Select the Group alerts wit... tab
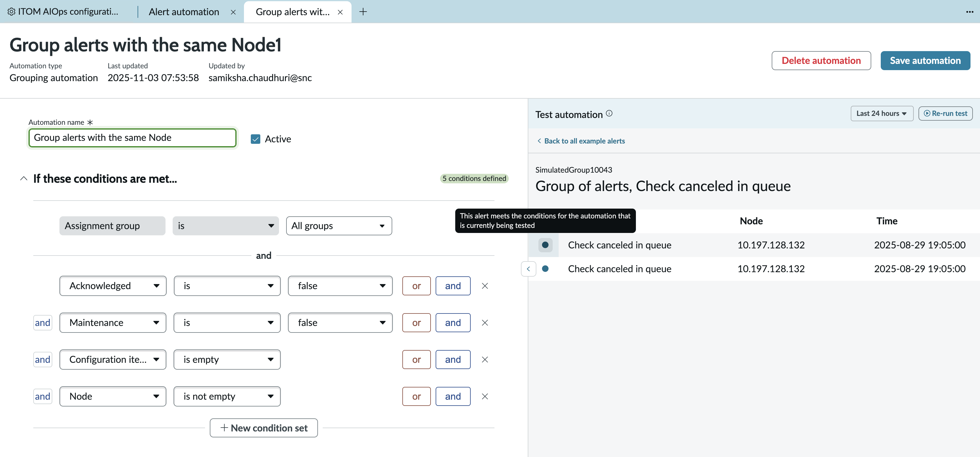Screen dimensions: 980x457 tap(292, 12)
